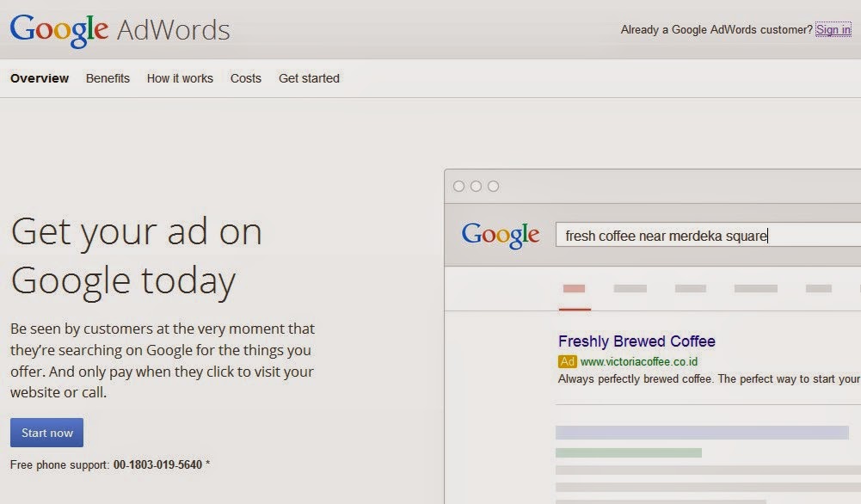The width and height of the screenshot is (861, 504).
Task: Go to the Costs tab
Action: (245, 78)
